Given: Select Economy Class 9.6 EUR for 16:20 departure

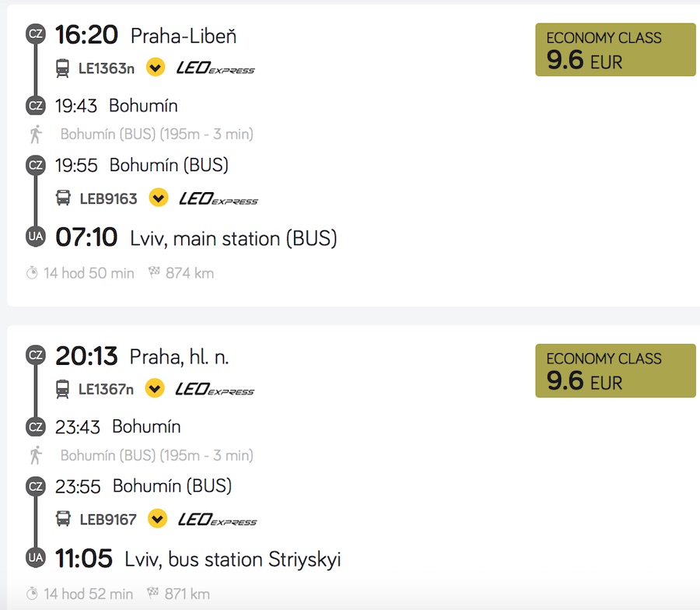Looking at the screenshot, I should tap(615, 50).
